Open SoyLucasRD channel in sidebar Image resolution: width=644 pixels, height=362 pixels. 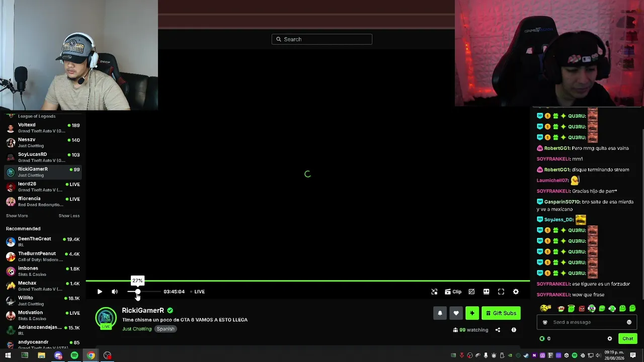[x=43, y=157]
